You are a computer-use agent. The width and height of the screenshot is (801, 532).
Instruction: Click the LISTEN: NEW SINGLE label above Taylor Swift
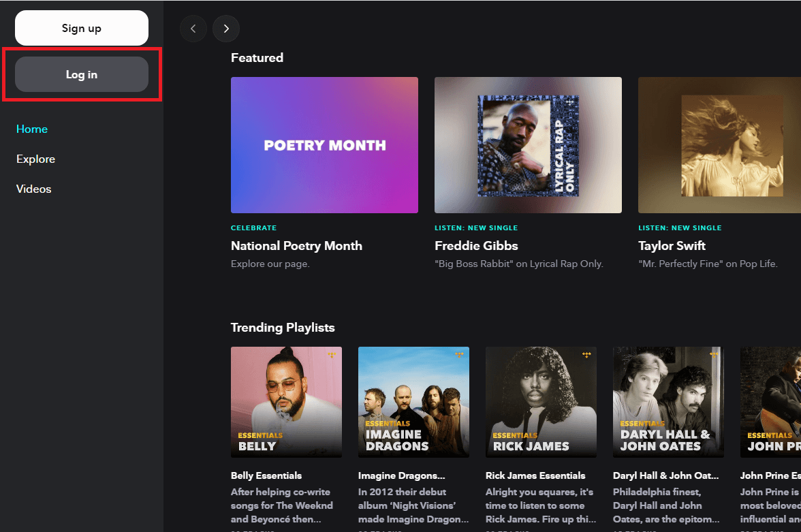click(680, 228)
